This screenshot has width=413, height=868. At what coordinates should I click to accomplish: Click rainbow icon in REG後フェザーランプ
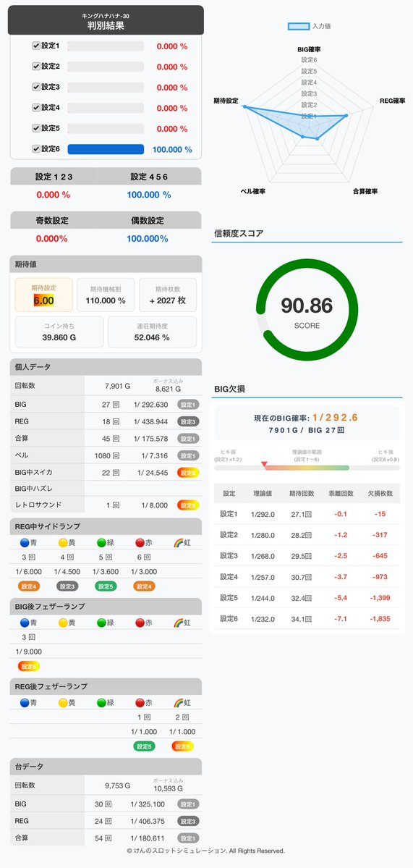coord(178,703)
